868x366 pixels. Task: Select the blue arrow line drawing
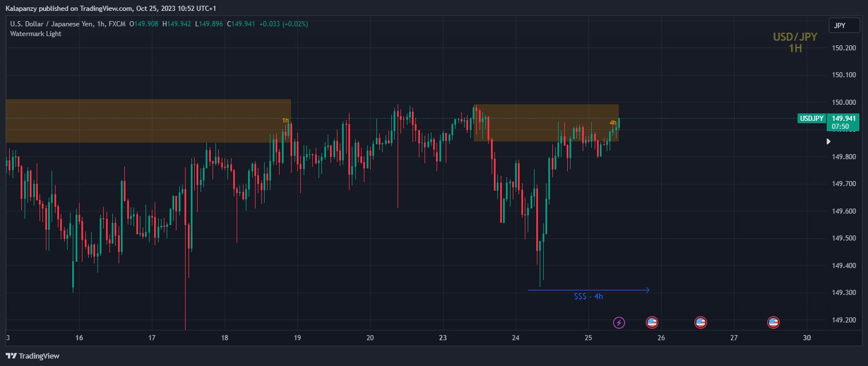(588, 290)
